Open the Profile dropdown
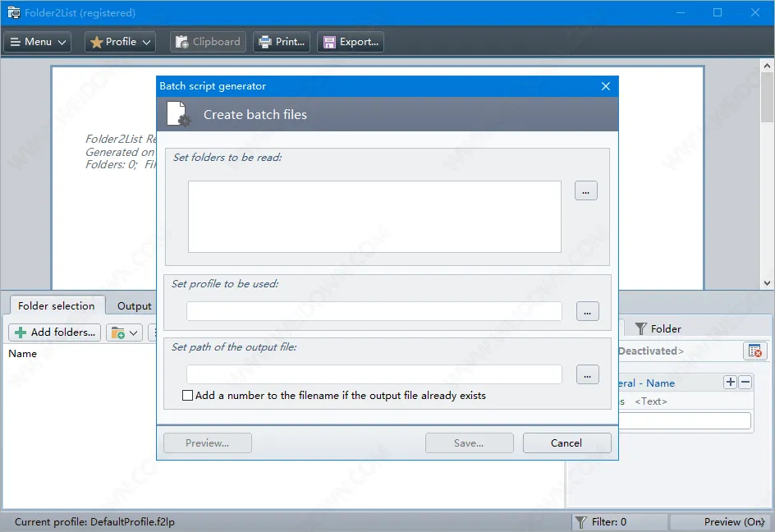 click(120, 42)
